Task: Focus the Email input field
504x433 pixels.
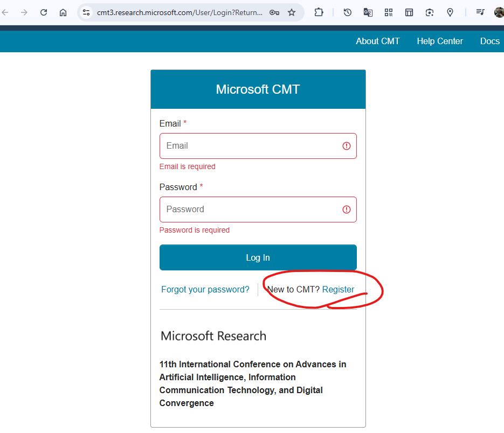Action: 258,146
